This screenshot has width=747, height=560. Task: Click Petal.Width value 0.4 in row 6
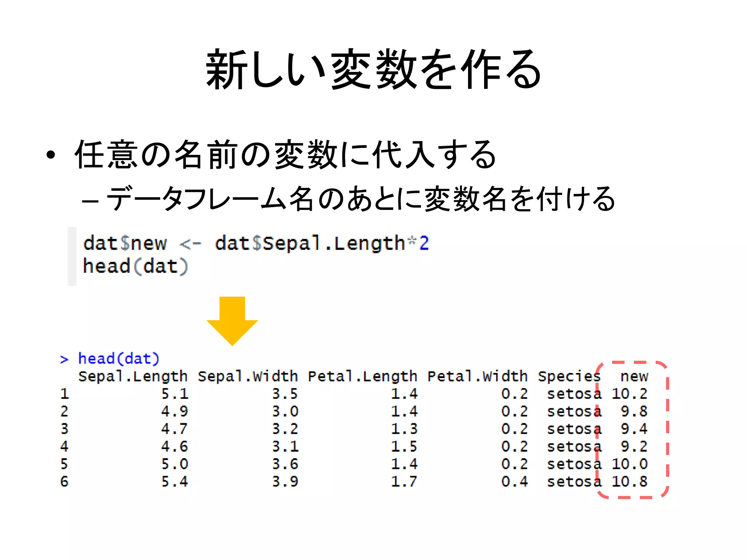point(515,481)
